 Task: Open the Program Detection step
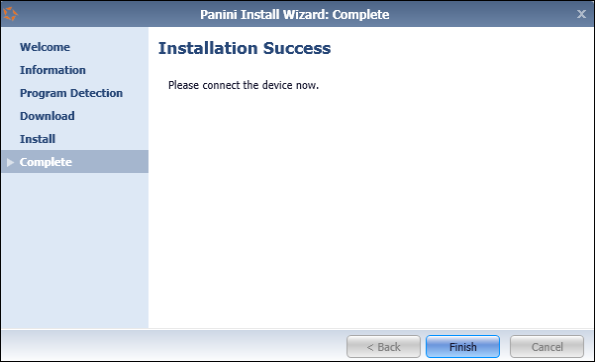[x=71, y=93]
